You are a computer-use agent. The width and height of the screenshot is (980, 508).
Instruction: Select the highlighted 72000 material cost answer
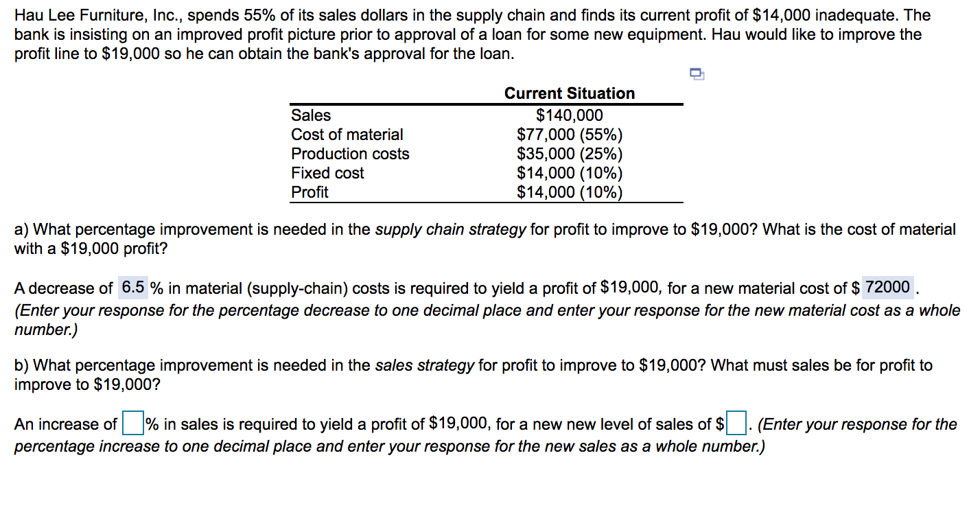(x=887, y=287)
